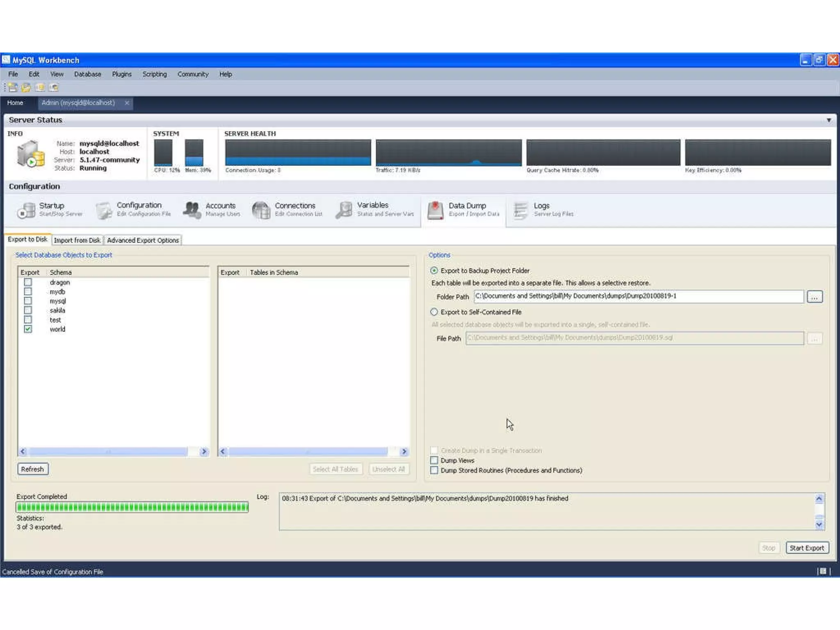
Task: Open the Database menu
Action: pyautogui.click(x=87, y=74)
